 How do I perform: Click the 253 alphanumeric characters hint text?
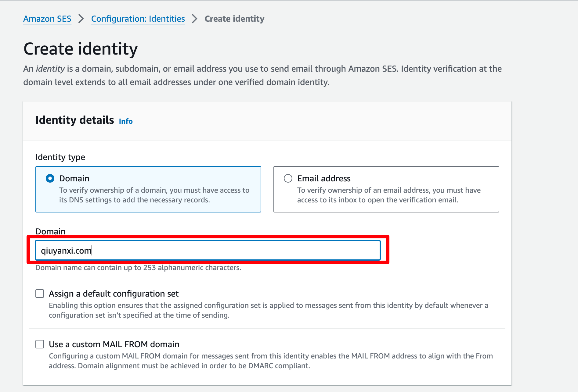[x=192, y=268]
